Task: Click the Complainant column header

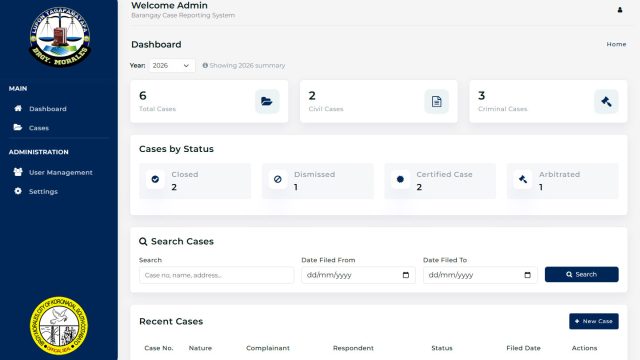Action: (268, 348)
